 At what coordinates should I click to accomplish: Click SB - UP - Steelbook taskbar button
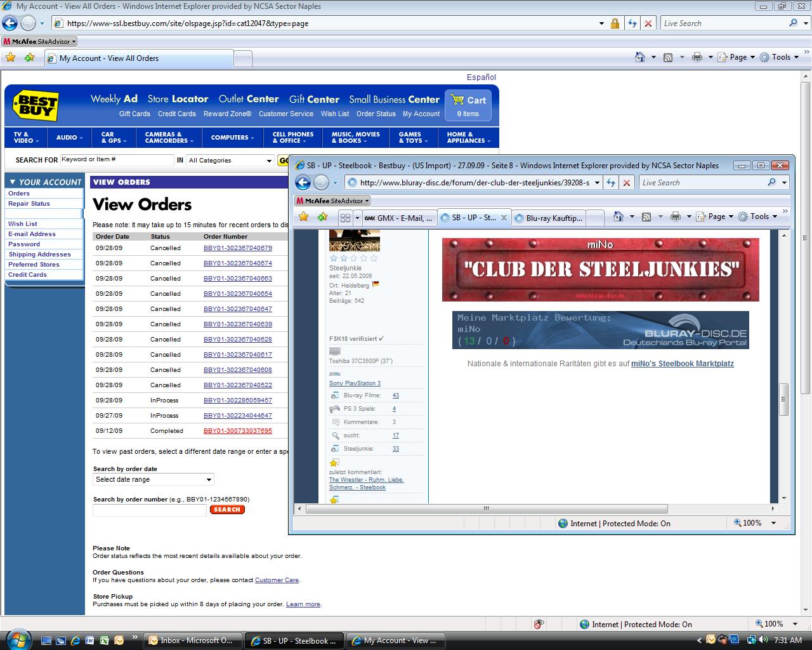pyautogui.click(x=294, y=640)
